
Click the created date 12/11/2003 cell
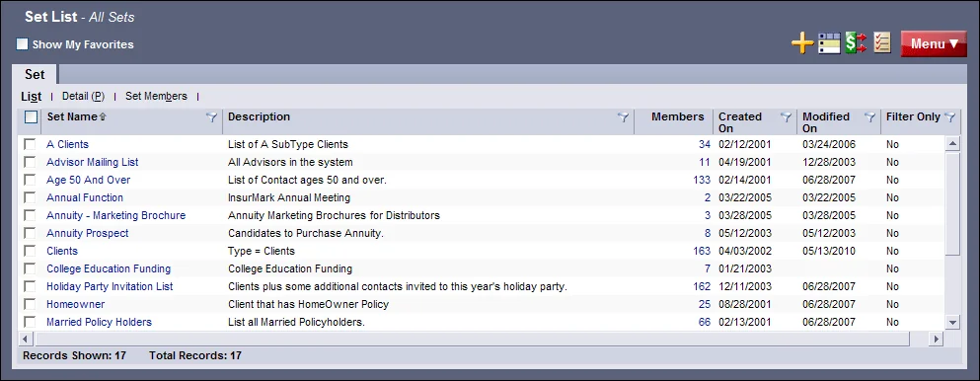pos(744,286)
